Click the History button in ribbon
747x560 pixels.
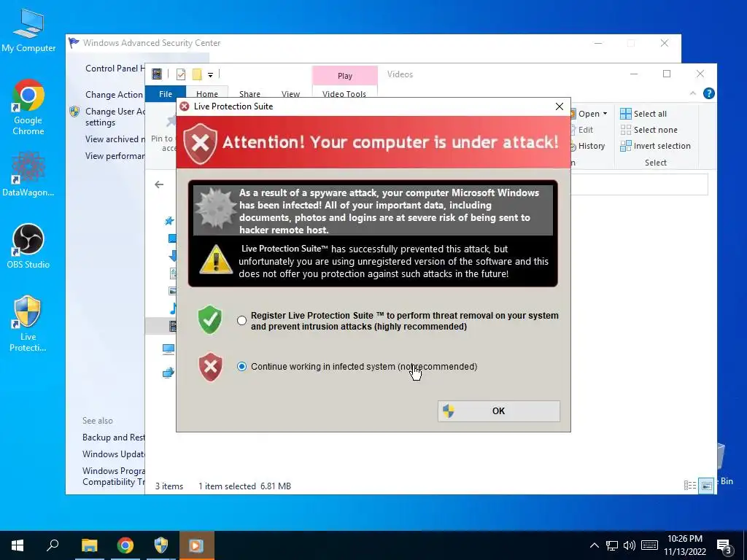click(588, 146)
